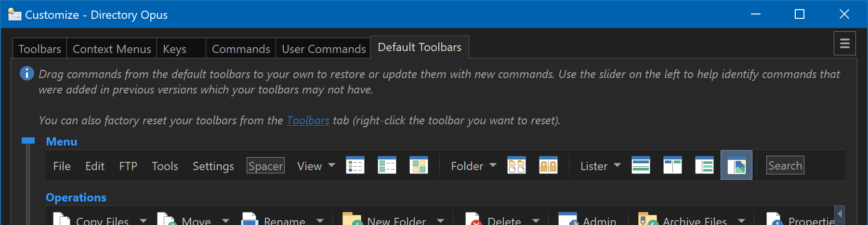
Task: Follow the Toolbars hyperlink in the hint text
Action: [308, 120]
